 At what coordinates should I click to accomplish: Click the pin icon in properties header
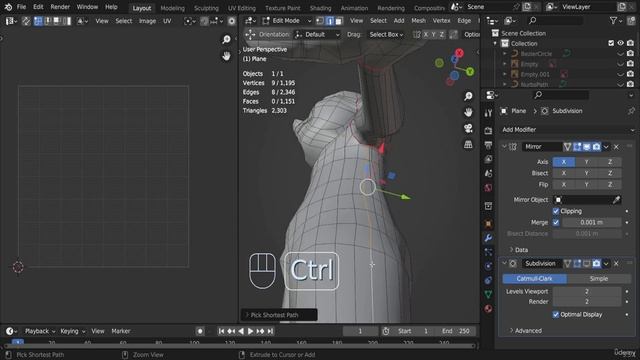tap(631, 111)
